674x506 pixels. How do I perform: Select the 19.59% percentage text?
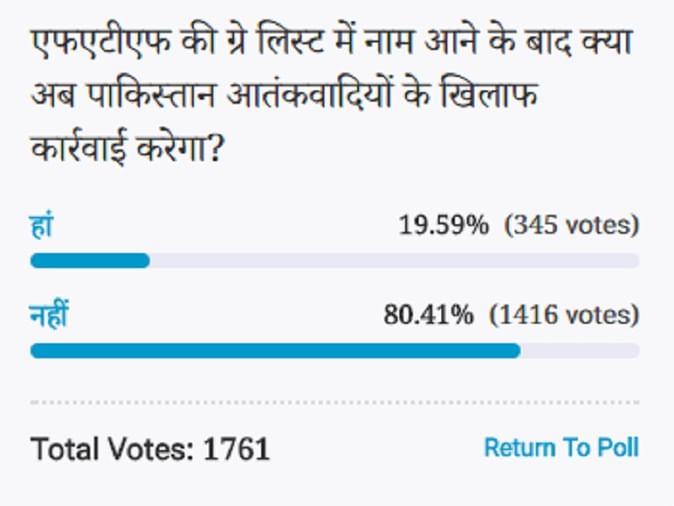[443, 225]
